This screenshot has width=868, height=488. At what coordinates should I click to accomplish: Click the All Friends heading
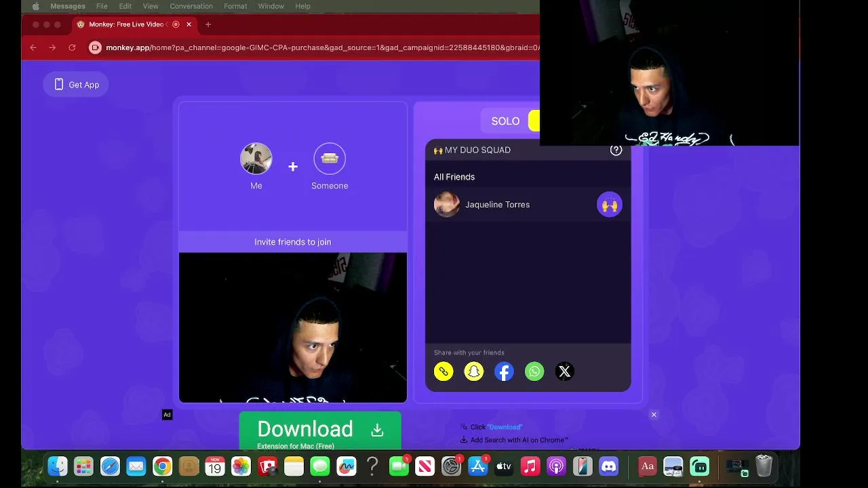coord(454,177)
